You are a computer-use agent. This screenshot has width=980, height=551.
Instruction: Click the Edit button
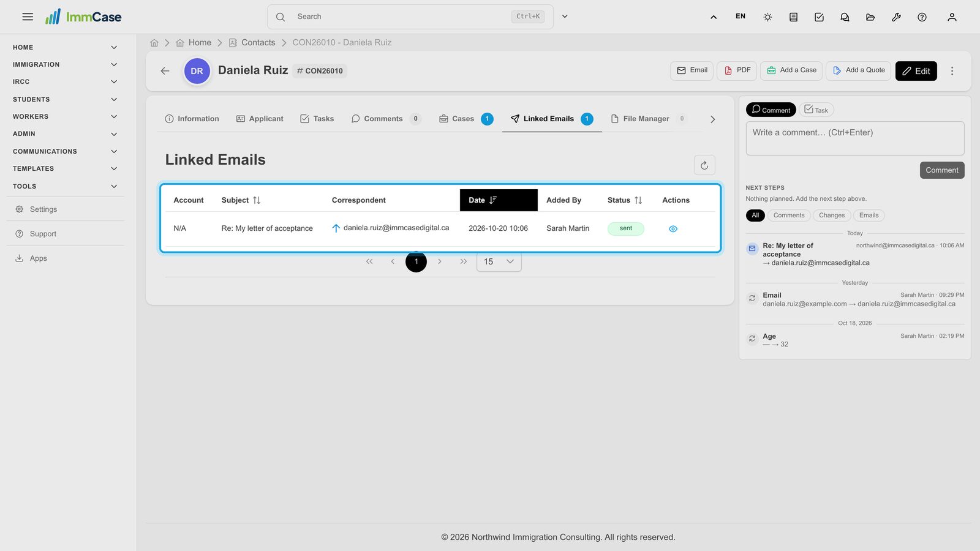coord(916,71)
